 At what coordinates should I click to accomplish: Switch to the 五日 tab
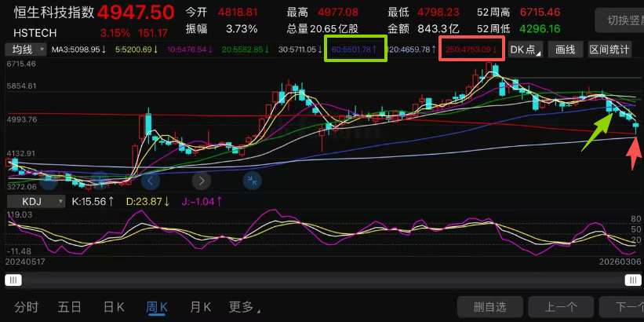69,307
